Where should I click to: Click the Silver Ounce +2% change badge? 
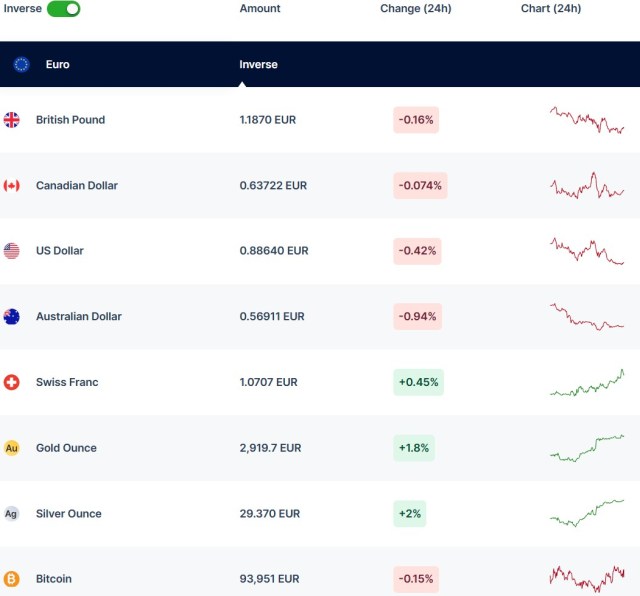410,514
